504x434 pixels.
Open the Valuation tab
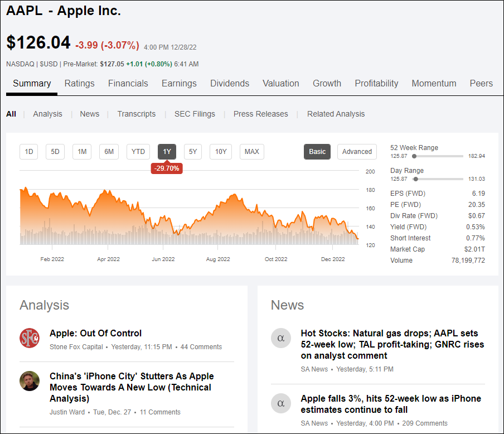coord(281,83)
